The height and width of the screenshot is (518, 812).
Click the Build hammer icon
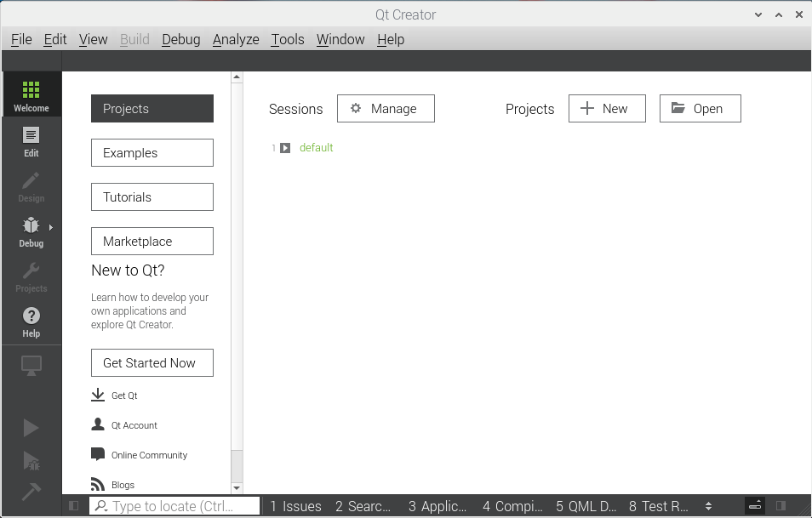point(31,492)
